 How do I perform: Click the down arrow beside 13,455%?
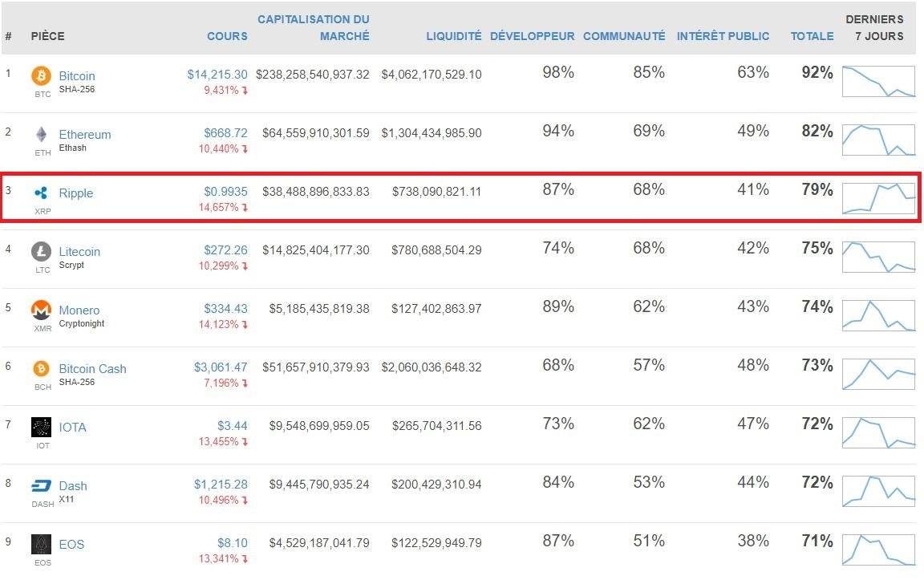click(x=245, y=441)
